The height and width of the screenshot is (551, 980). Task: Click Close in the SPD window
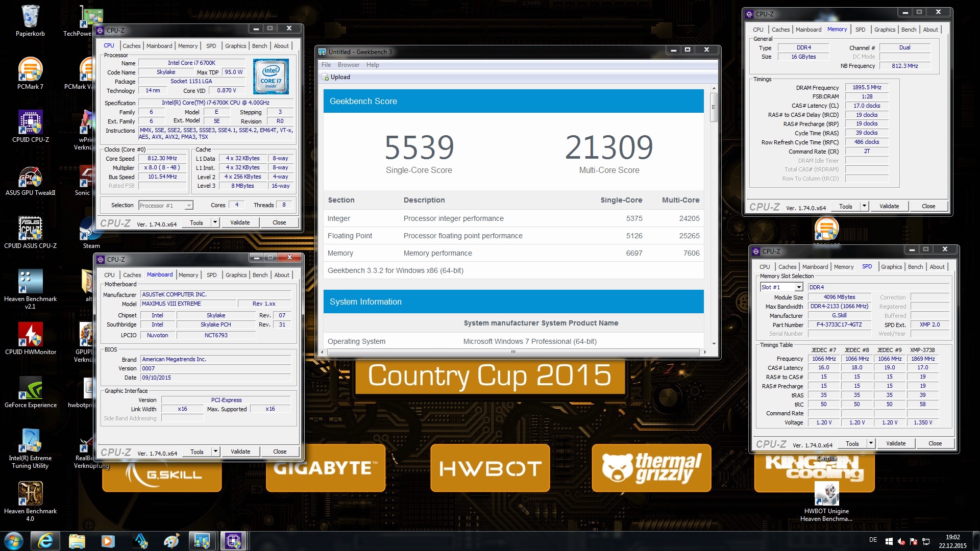pos(935,443)
